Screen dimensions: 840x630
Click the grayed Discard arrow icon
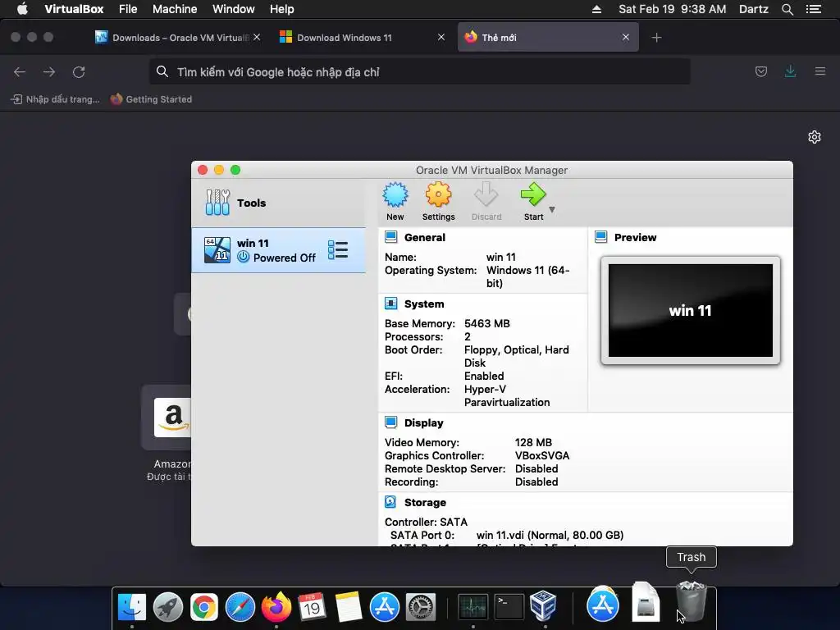pyautogui.click(x=486, y=195)
